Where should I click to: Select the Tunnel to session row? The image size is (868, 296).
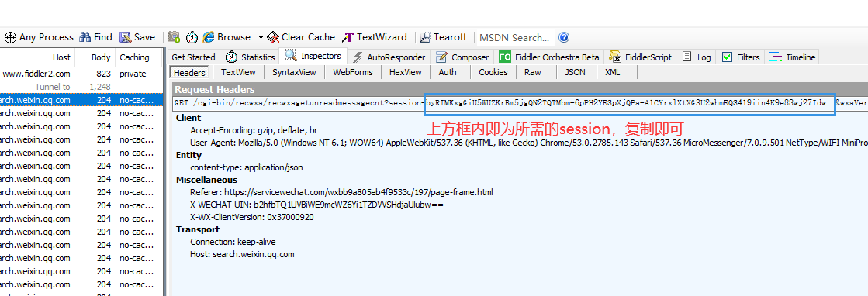coord(81,87)
